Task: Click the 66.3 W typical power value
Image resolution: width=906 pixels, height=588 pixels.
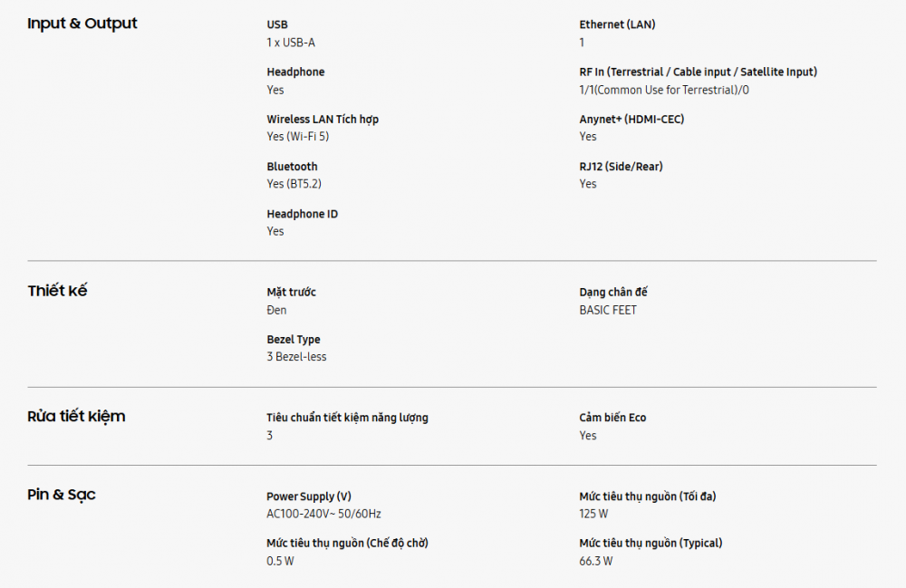Action: (x=596, y=561)
